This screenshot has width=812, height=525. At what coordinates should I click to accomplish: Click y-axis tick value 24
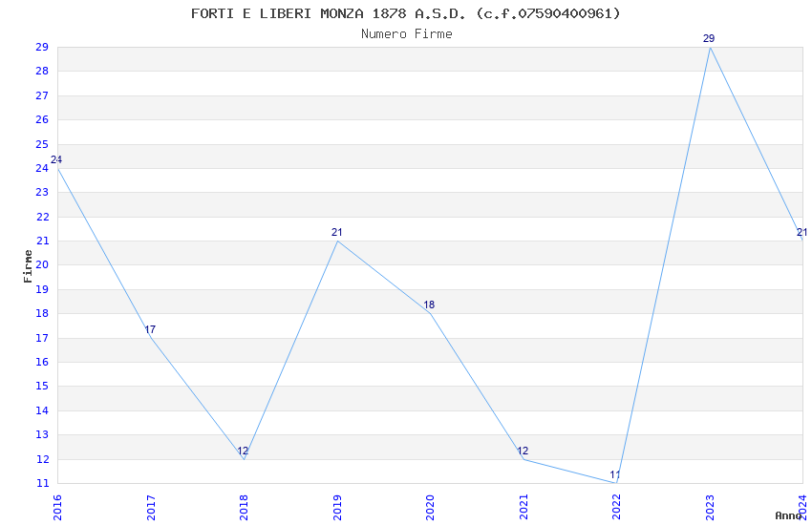(42, 168)
